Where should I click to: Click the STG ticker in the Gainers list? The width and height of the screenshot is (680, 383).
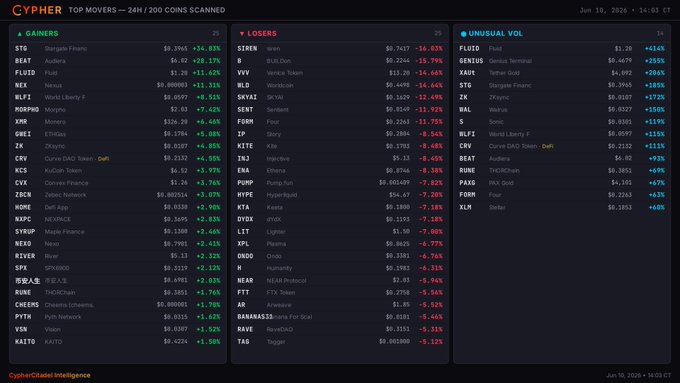[21, 49]
